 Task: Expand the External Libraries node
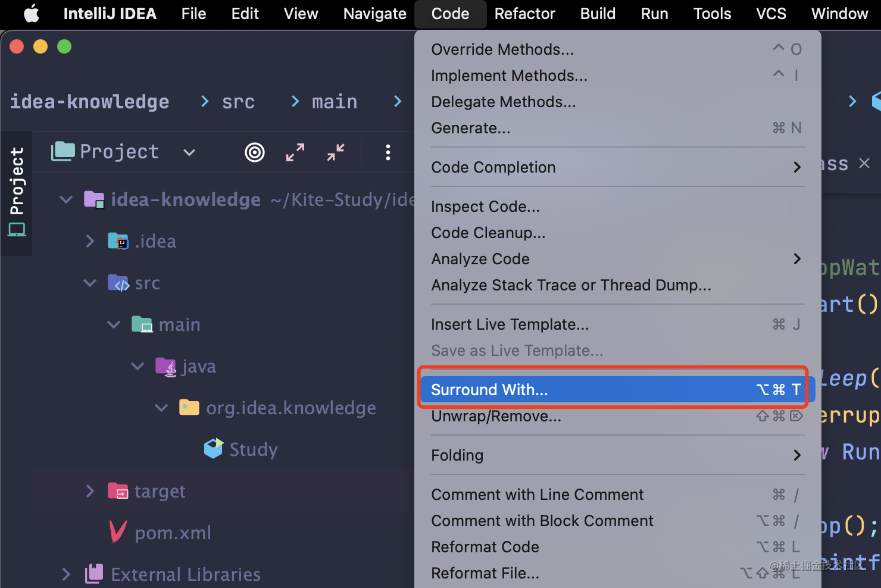coord(66,574)
